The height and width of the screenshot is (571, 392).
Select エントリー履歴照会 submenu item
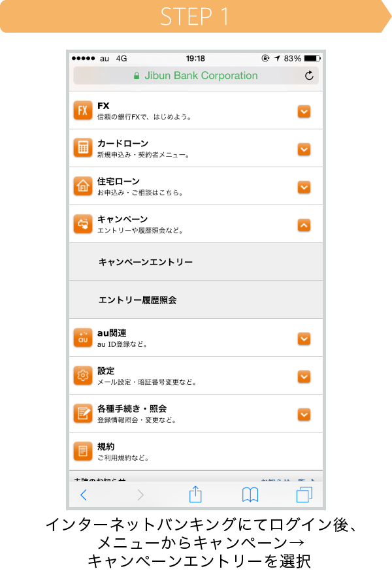pos(138,300)
